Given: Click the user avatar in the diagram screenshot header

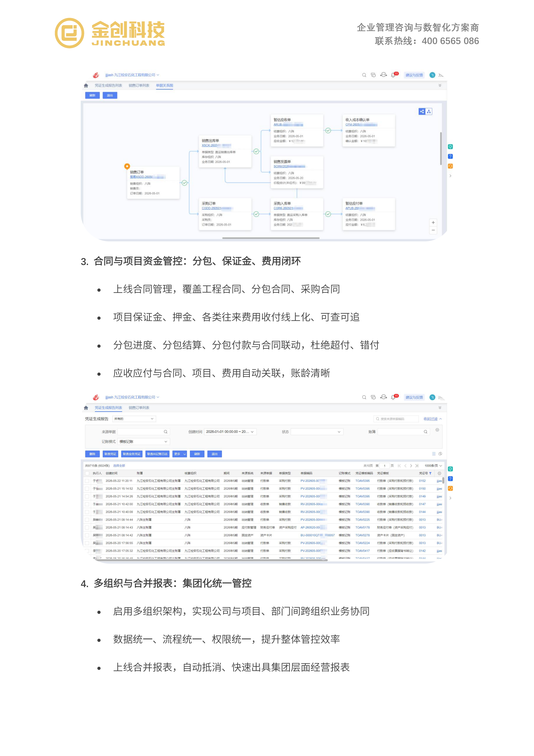Looking at the screenshot, I should click(x=432, y=75).
